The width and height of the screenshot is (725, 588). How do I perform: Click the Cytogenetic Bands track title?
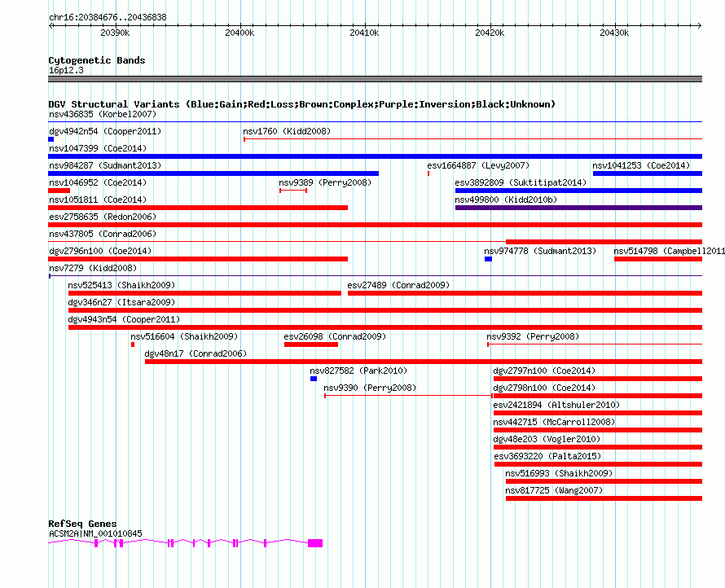pyautogui.click(x=97, y=60)
